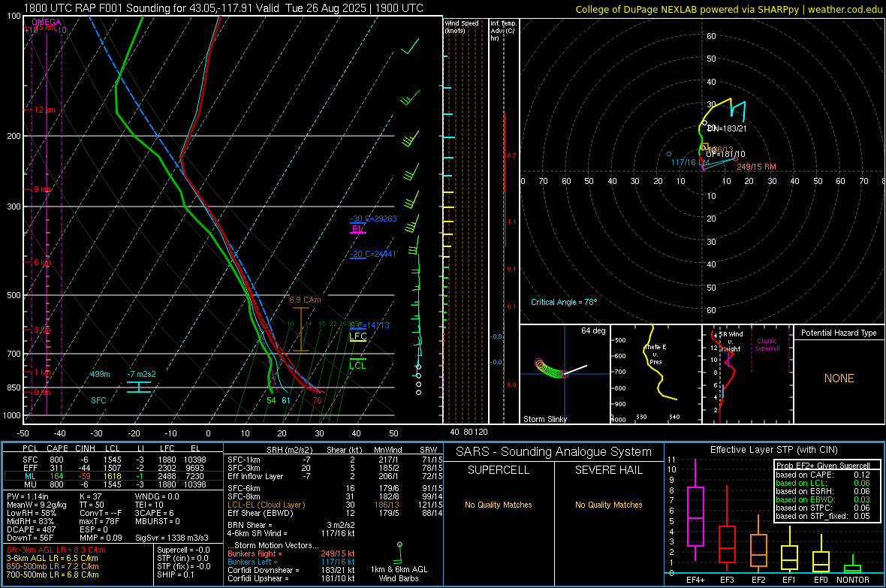The image size is (886, 588).
Task: Click the Critical Angle = 78° readout
Action: pyautogui.click(x=564, y=302)
